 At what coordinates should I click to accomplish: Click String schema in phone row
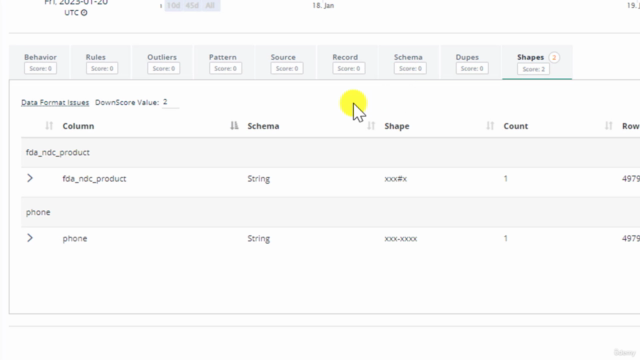(x=258, y=239)
